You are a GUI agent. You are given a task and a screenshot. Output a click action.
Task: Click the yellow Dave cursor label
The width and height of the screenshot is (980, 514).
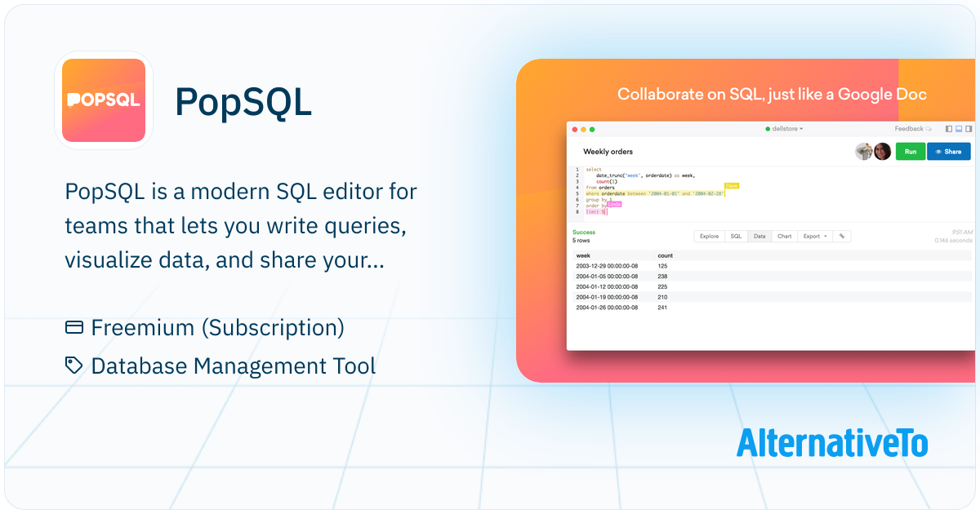tap(732, 186)
